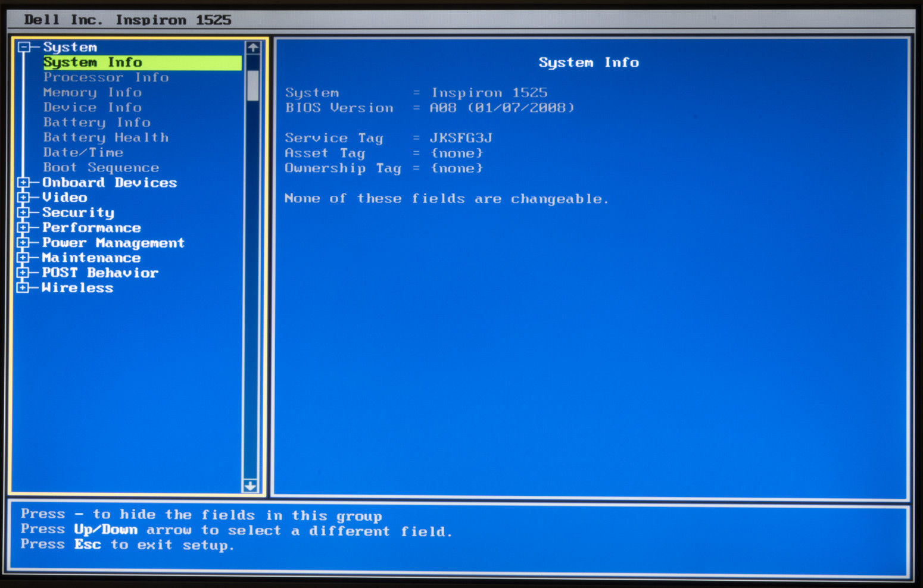Viewport: 923px width, 588px height.
Task: Collapse the System group
Action: coord(23,46)
